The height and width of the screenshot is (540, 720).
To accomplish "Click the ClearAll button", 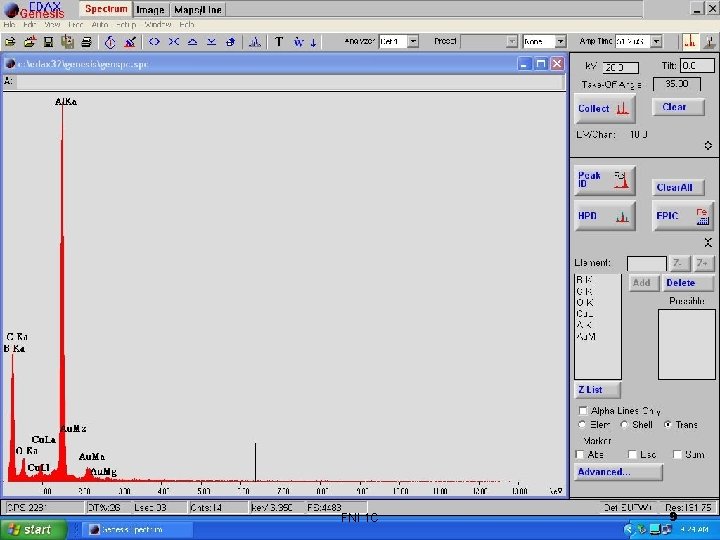I will [678, 187].
